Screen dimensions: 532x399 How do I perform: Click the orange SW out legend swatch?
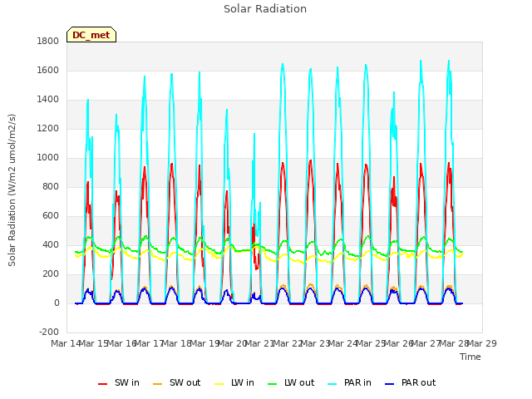coord(157,384)
